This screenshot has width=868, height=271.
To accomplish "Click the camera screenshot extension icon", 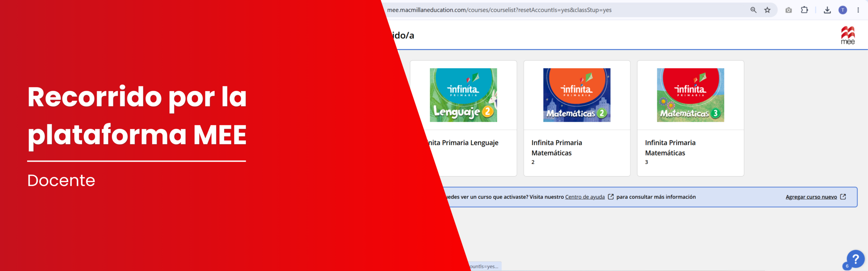I will point(789,10).
